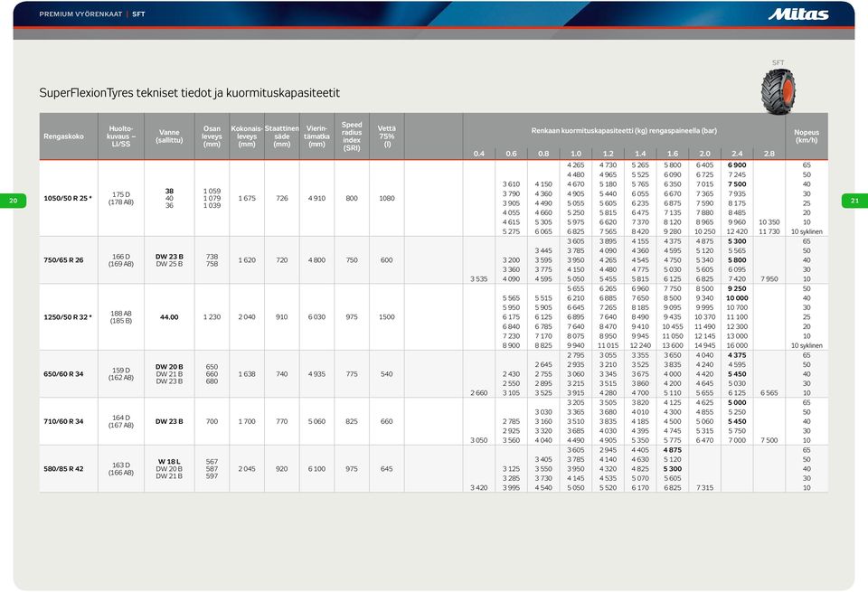This screenshot has width=868, height=592.
Task: Click load index '159 D (162 A8)'
Action: point(120,374)
